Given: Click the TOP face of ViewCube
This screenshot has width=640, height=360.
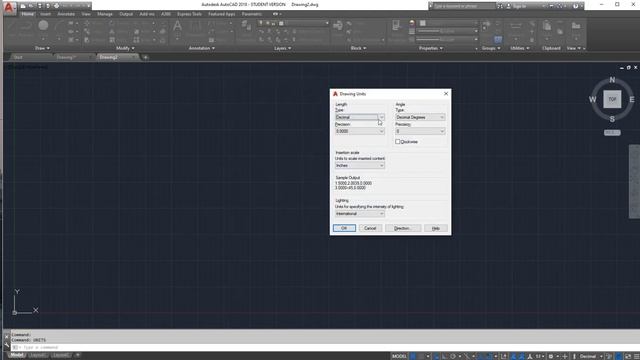Looking at the screenshot, I should pos(612,99).
